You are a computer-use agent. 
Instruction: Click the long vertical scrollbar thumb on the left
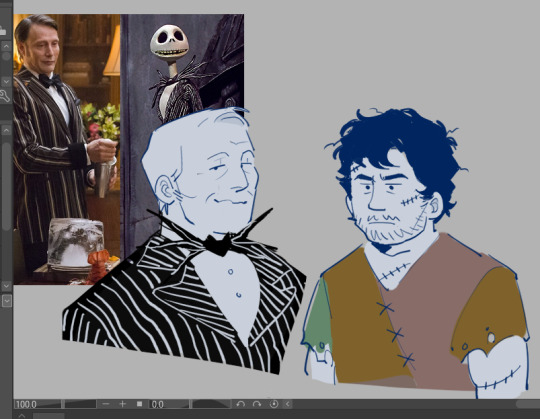(6, 186)
